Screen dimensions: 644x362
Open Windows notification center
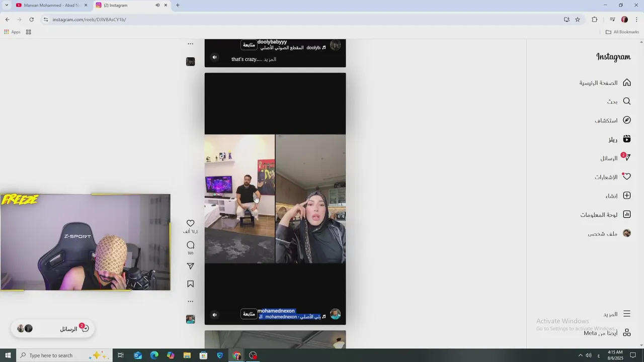coord(633,355)
